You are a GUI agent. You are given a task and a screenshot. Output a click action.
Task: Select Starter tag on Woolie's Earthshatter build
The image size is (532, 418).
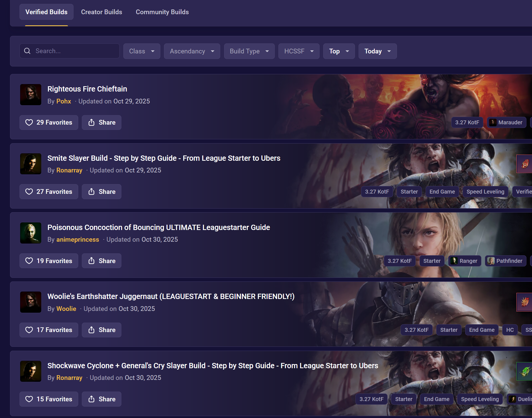coord(449,330)
